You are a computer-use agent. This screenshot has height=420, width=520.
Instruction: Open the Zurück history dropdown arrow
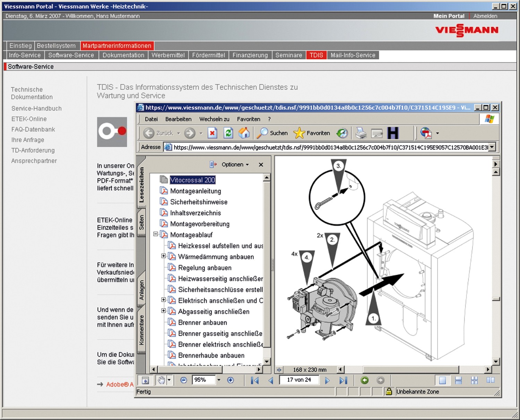point(179,133)
